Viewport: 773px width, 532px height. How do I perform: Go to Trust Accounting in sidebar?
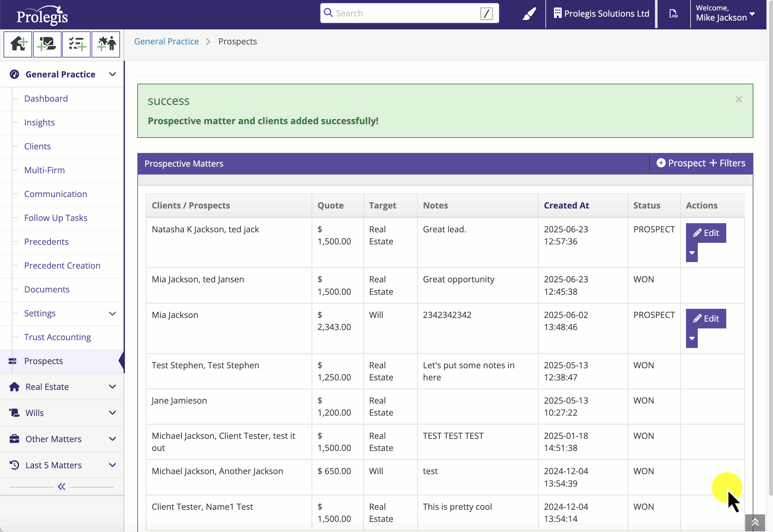[57, 337]
